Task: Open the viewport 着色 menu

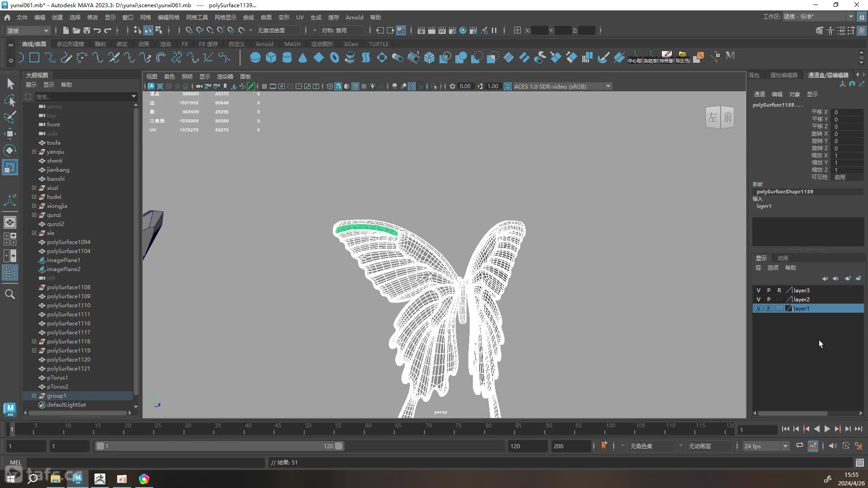Action: pos(170,76)
